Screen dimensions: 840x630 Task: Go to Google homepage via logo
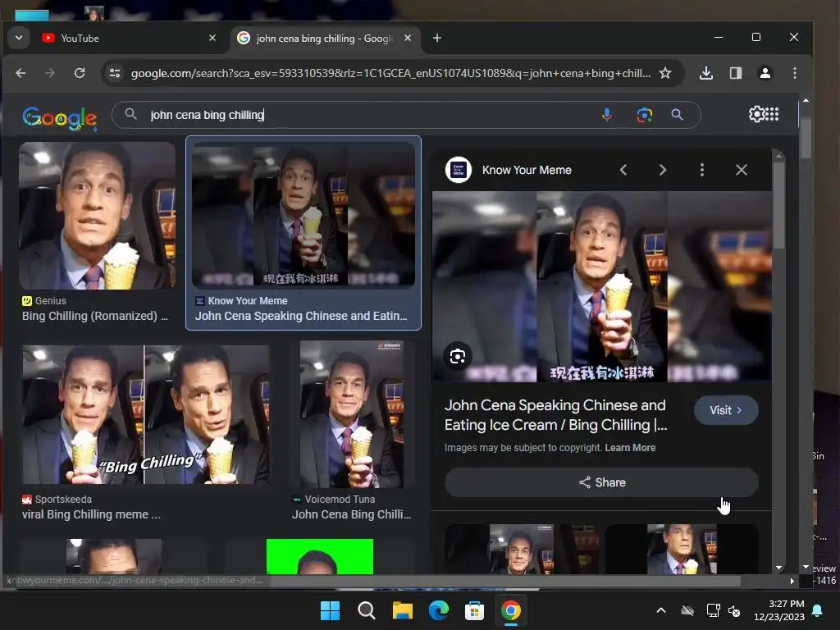[x=59, y=117]
